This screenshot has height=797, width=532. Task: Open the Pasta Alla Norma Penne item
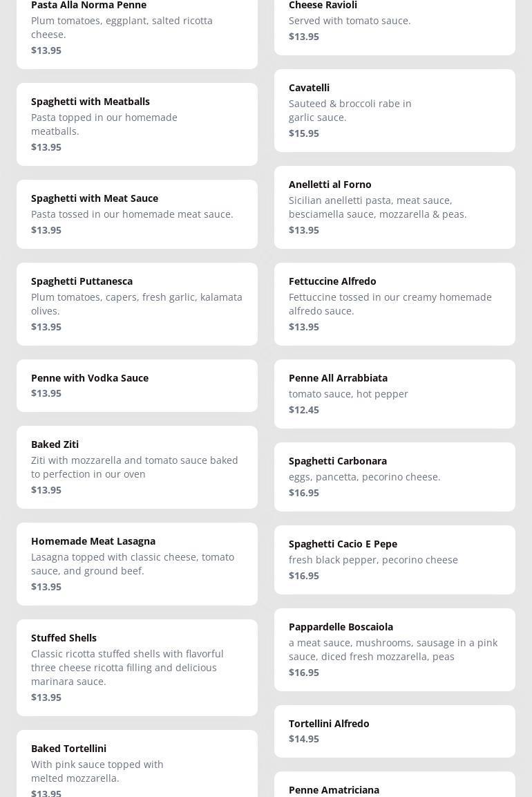pos(137,28)
